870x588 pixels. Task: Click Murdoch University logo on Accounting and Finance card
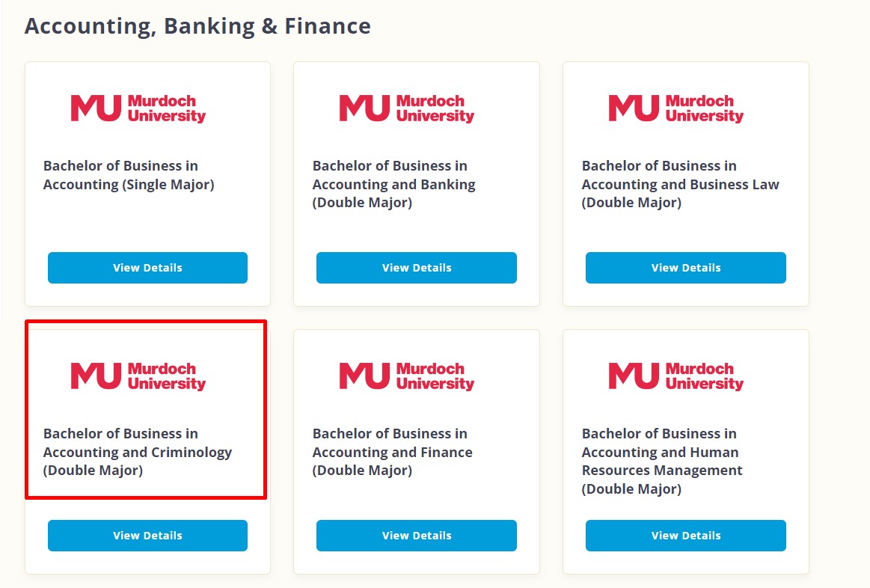coord(407,376)
